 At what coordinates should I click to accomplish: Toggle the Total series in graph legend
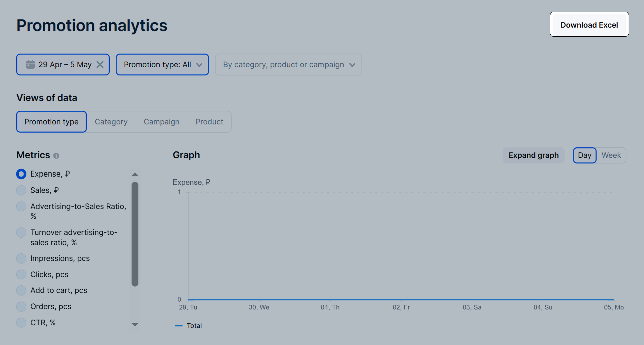point(188,326)
